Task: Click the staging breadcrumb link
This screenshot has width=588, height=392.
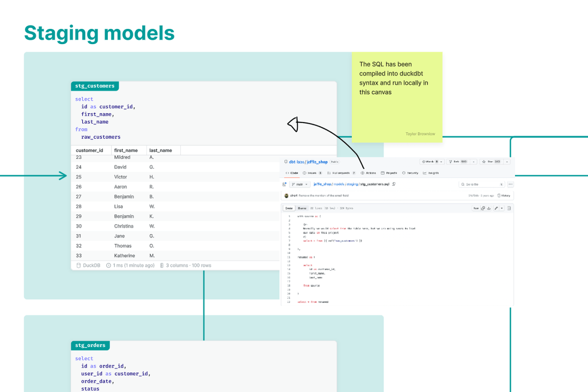Action: [x=352, y=184]
